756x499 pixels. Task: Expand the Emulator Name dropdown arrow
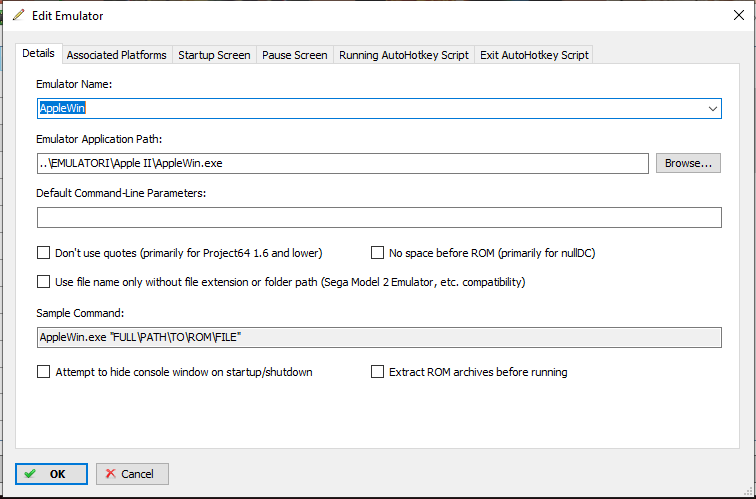[x=713, y=108]
